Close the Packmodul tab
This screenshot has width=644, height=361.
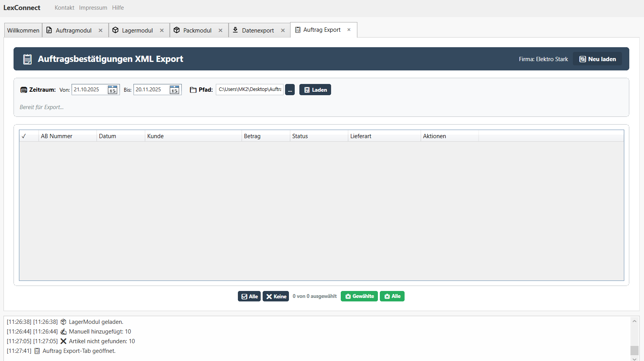[x=221, y=30]
